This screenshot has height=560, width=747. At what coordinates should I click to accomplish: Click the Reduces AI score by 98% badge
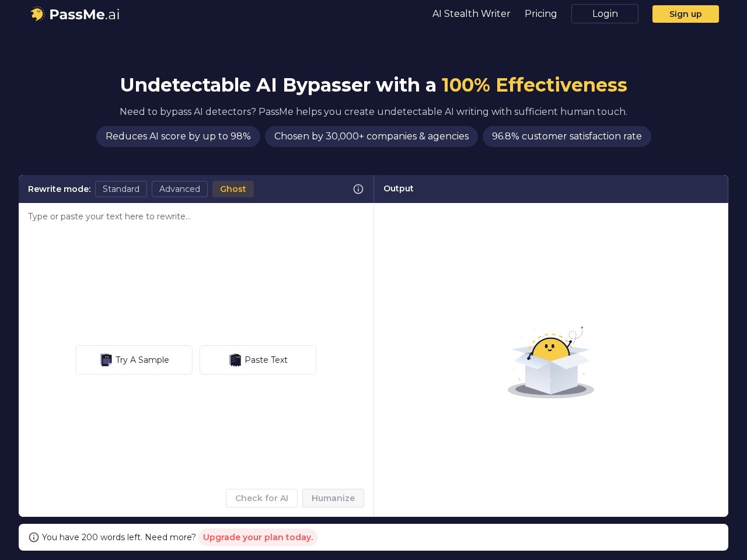pyautogui.click(x=178, y=136)
